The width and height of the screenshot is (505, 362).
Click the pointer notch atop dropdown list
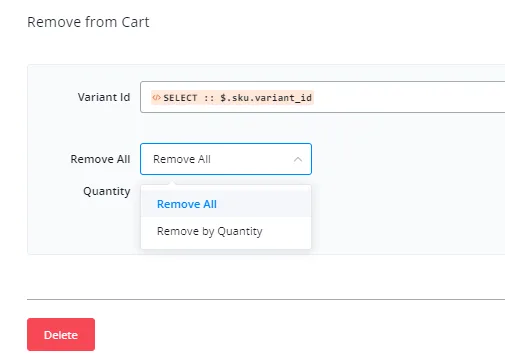(172, 183)
